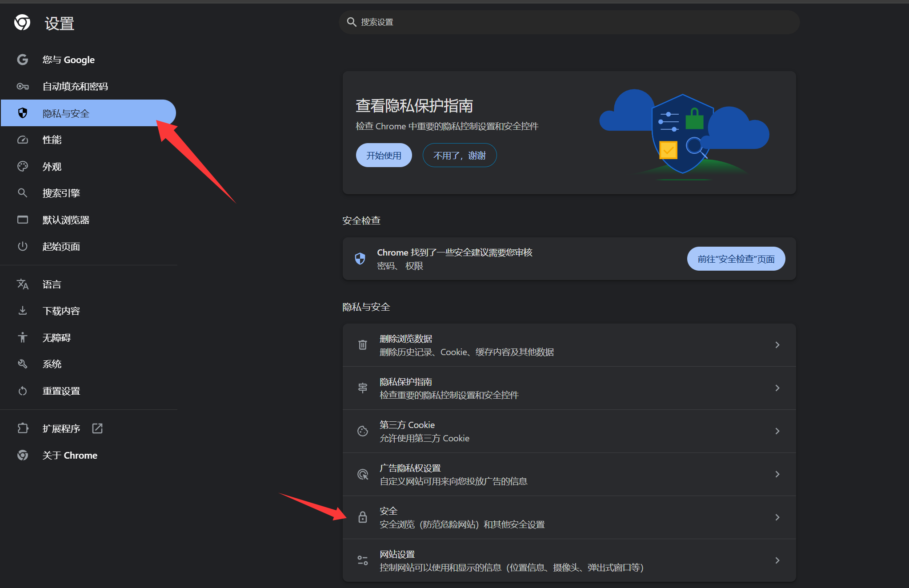Click the accessibility figure icon for 无障碍
Image resolution: width=909 pixels, height=588 pixels.
pos(23,337)
